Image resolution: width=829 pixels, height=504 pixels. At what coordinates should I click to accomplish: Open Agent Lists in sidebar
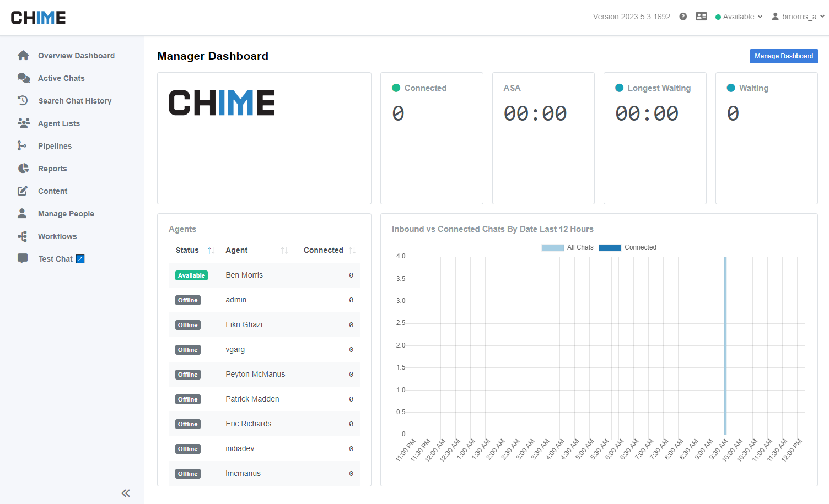coord(58,123)
